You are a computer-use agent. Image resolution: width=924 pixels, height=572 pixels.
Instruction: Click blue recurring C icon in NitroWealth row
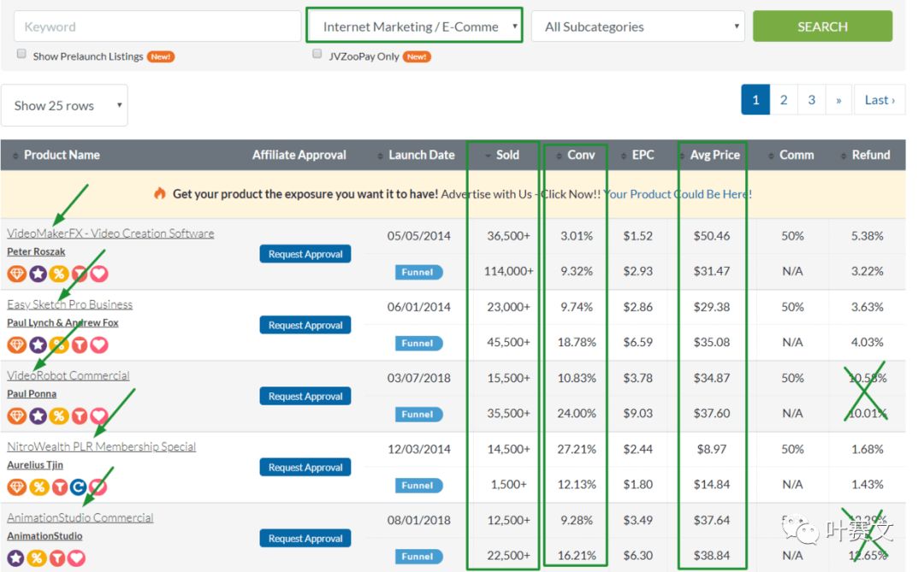[x=79, y=487]
